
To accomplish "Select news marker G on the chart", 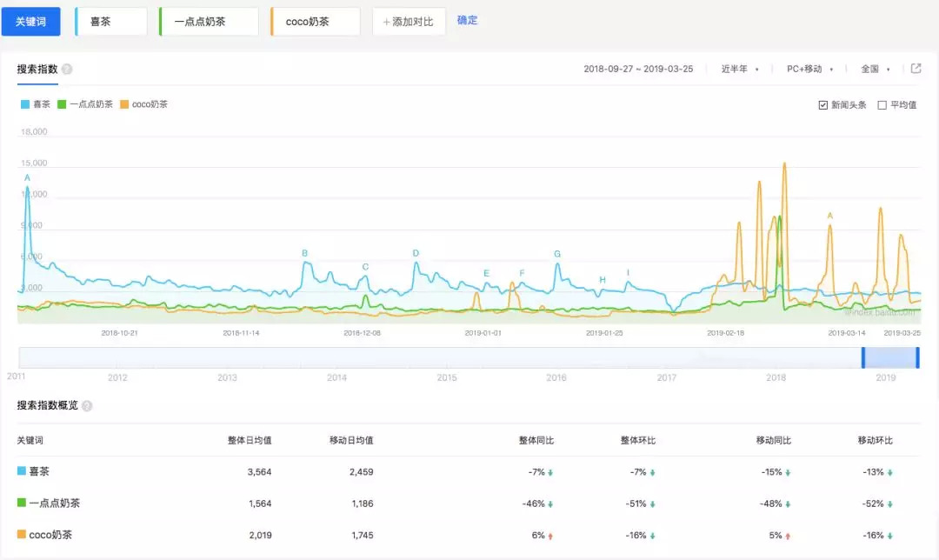I will click(x=557, y=254).
